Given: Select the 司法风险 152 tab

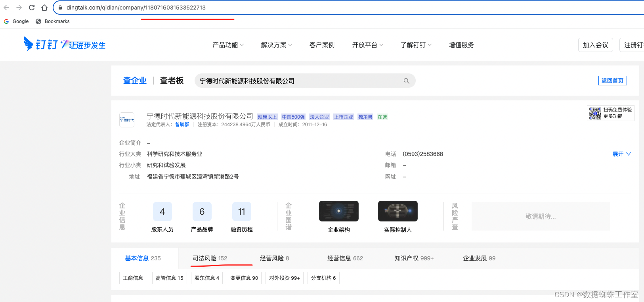Looking at the screenshot, I should 210,258.
